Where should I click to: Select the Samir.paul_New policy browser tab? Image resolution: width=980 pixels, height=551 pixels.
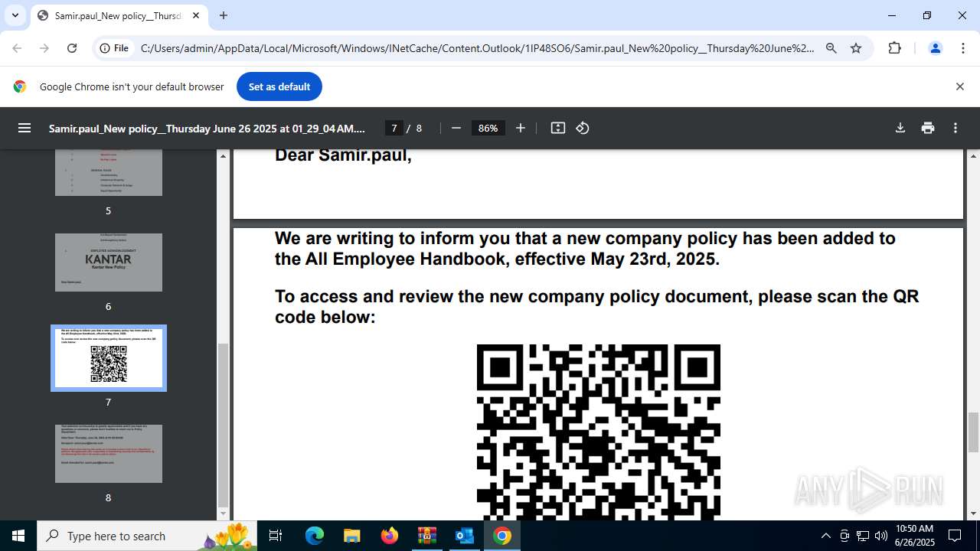pos(119,15)
